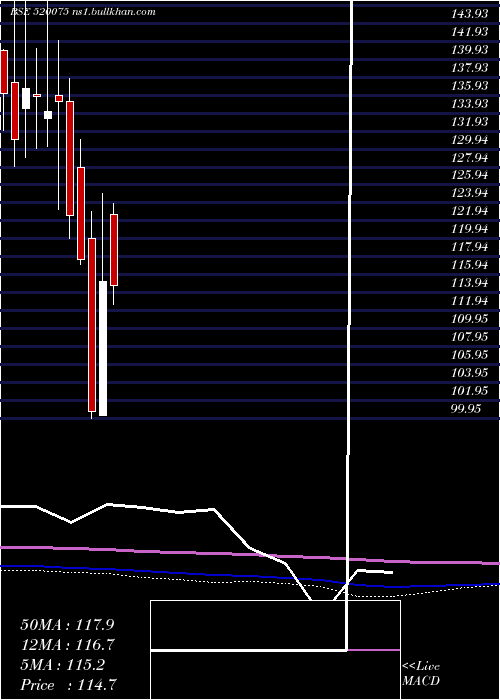This screenshot has height=700, width=500.
Task: Click the 143.93 price axis label
Action: pyautogui.click(x=470, y=14)
